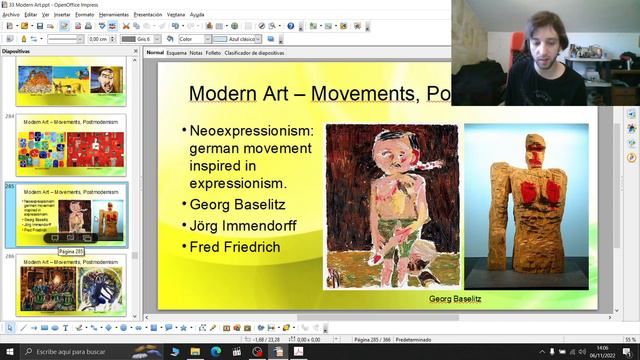Click the line width input field
640x360 pixels.
98,39
